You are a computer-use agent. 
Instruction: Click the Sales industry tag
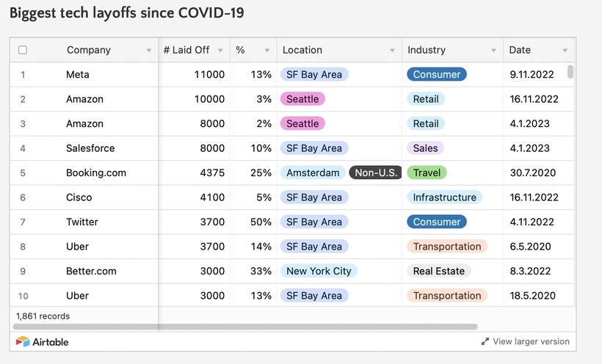coord(425,148)
